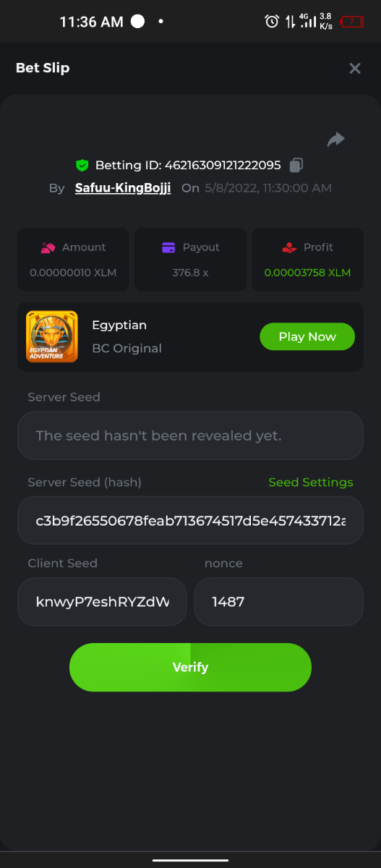The image size is (381, 868).
Task: Open Seed Settings link
Action: pos(311,482)
